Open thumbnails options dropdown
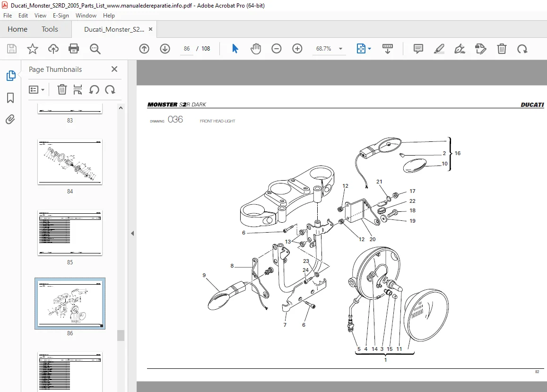The height and width of the screenshot is (392, 547). point(36,90)
